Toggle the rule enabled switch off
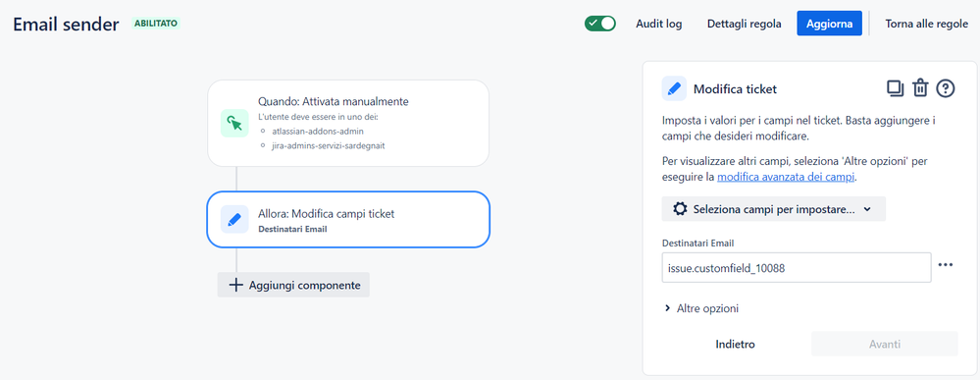 coord(600,24)
